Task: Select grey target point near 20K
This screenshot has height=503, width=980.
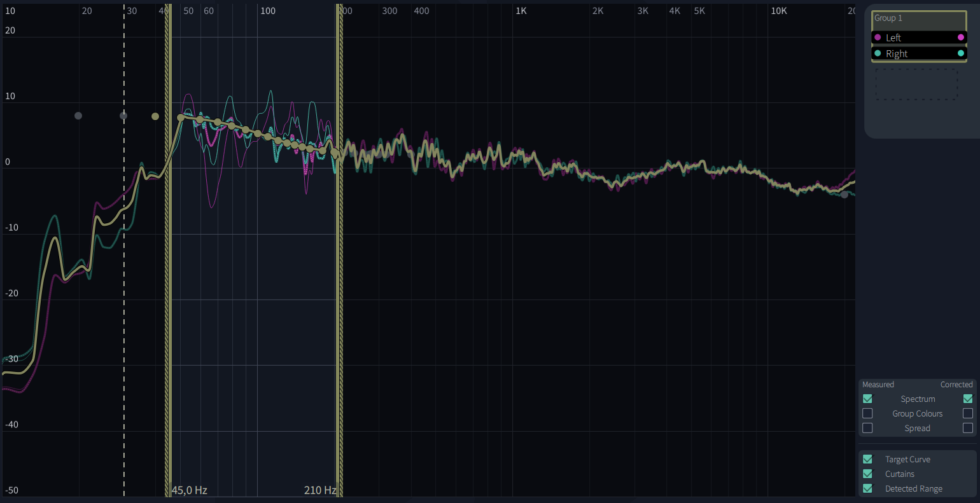Action: coord(844,195)
